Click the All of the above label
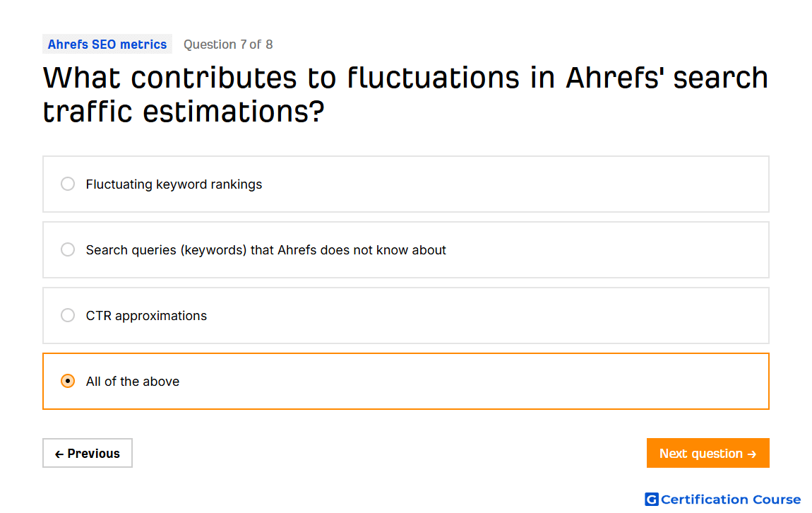The image size is (812, 513). click(133, 382)
